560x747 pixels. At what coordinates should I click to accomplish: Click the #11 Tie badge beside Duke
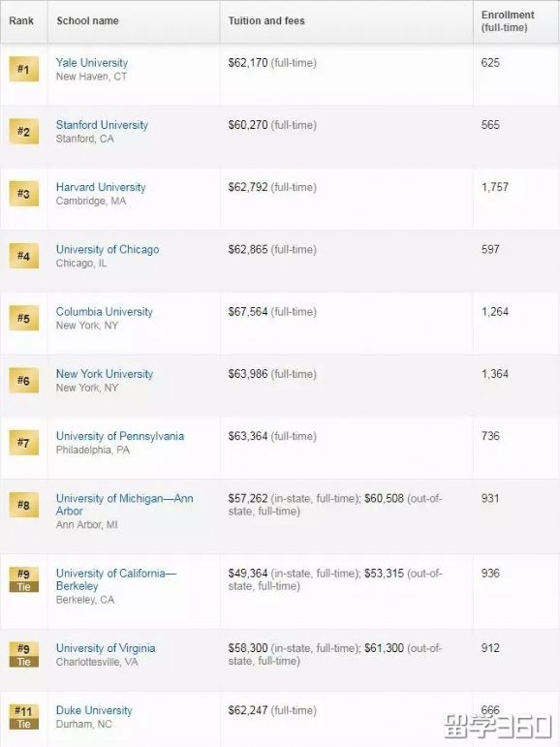pyautogui.click(x=24, y=717)
